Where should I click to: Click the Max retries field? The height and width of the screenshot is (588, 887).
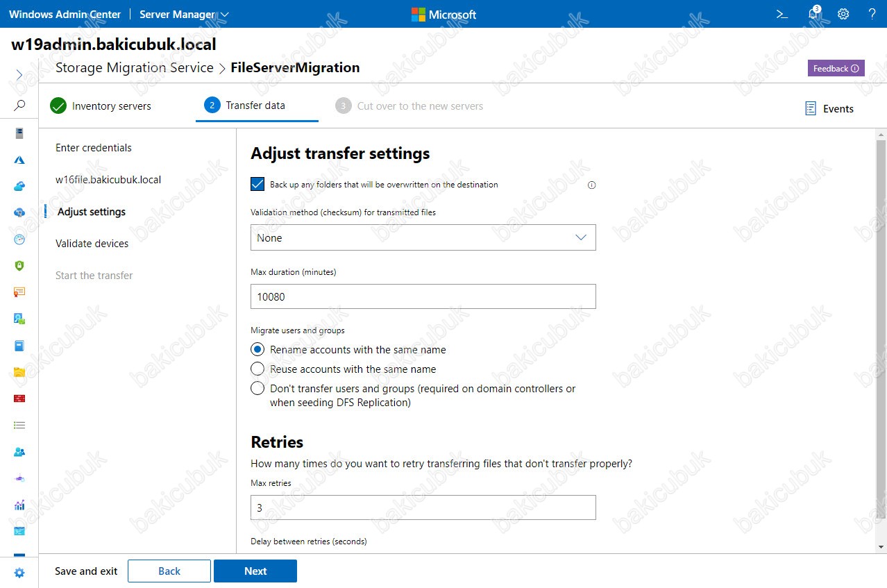point(423,507)
